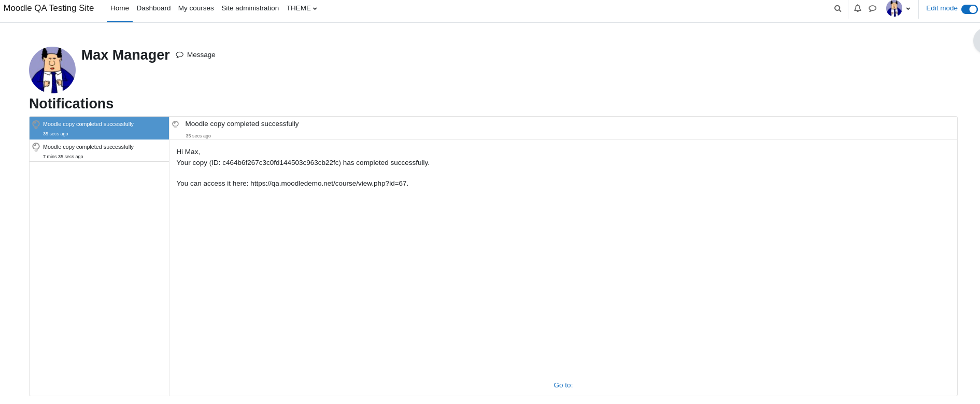Open the THEME dropdown menu
Viewport: 980px width, 404px height.
click(x=302, y=8)
